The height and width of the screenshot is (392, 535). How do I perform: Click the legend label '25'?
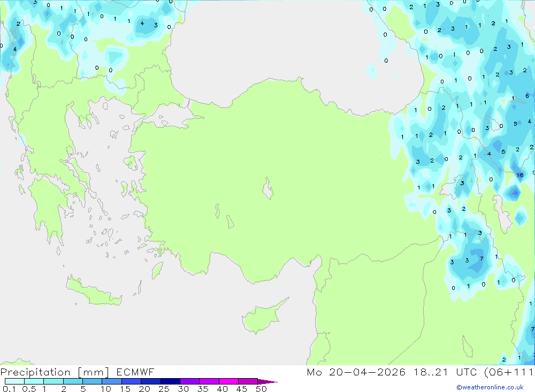click(164, 389)
